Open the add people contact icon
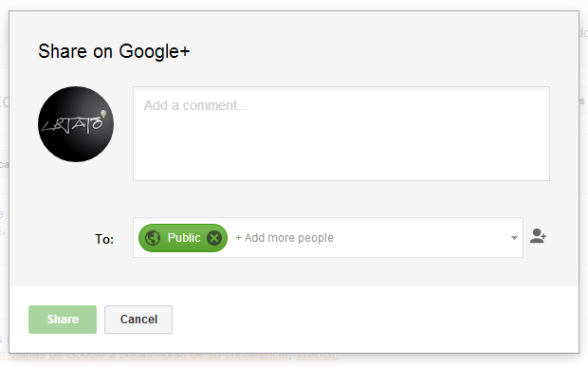588x366 pixels. [x=538, y=236]
